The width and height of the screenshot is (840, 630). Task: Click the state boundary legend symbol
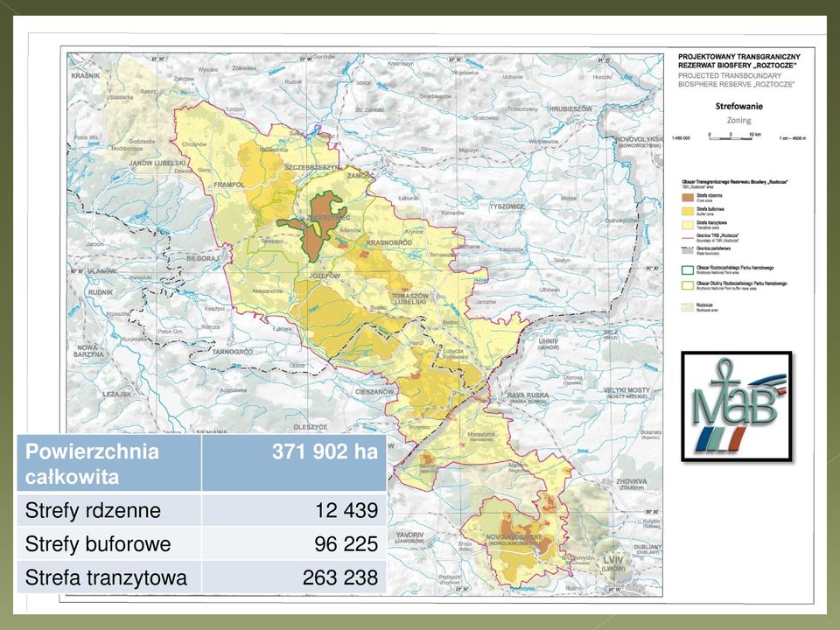pyautogui.click(x=688, y=250)
